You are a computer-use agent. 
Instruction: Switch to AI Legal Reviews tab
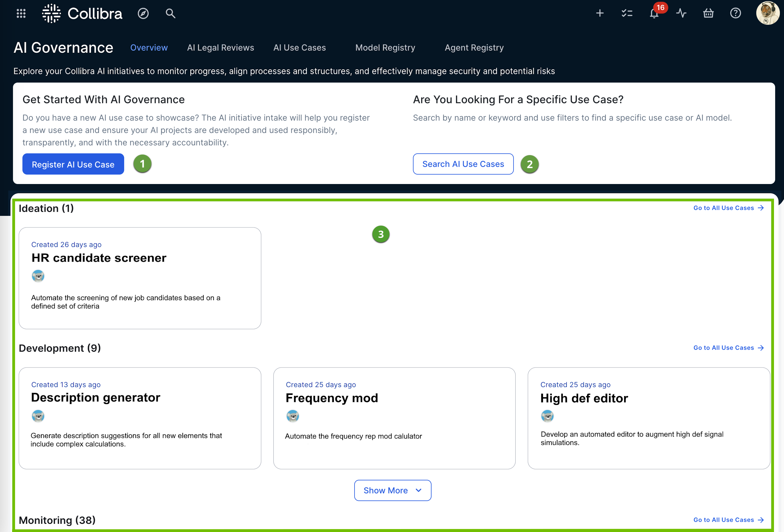[x=220, y=47]
